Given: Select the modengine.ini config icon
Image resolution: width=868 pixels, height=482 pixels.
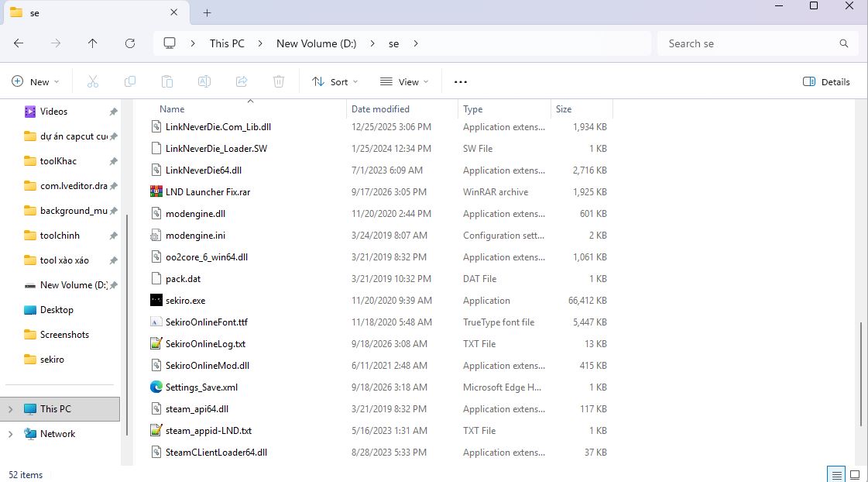Looking at the screenshot, I should pos(156,235).
